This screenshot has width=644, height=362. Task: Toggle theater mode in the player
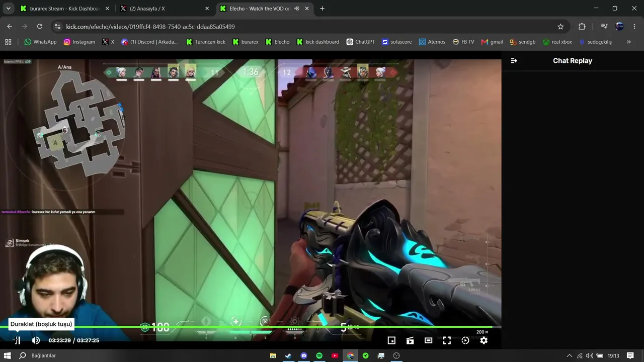(428, 340)
